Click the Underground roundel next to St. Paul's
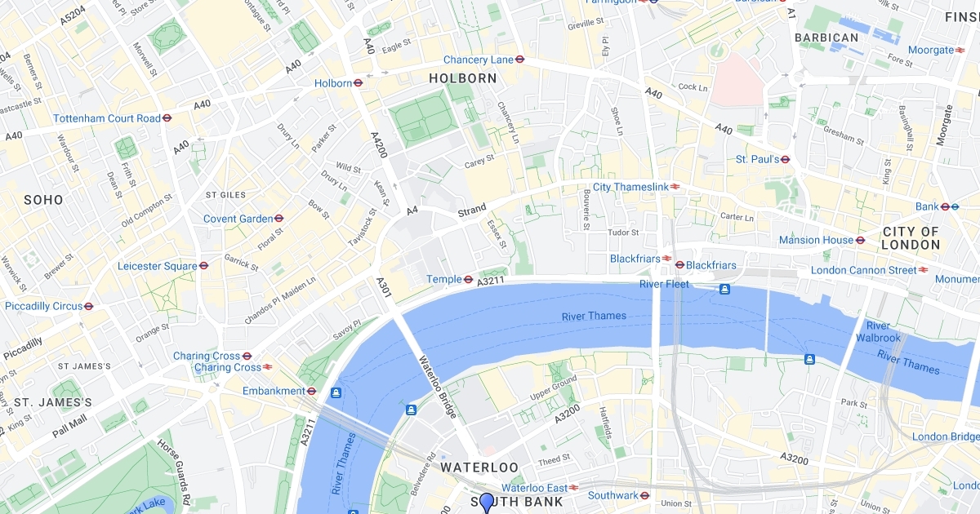Viewport: 980px width, 514px height. (x=785, y=159)
